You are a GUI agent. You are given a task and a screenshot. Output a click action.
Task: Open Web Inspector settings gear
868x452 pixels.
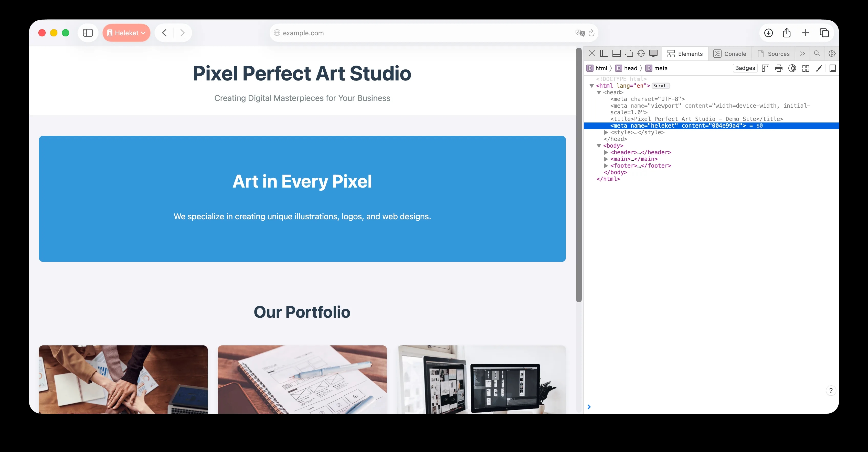832,54
